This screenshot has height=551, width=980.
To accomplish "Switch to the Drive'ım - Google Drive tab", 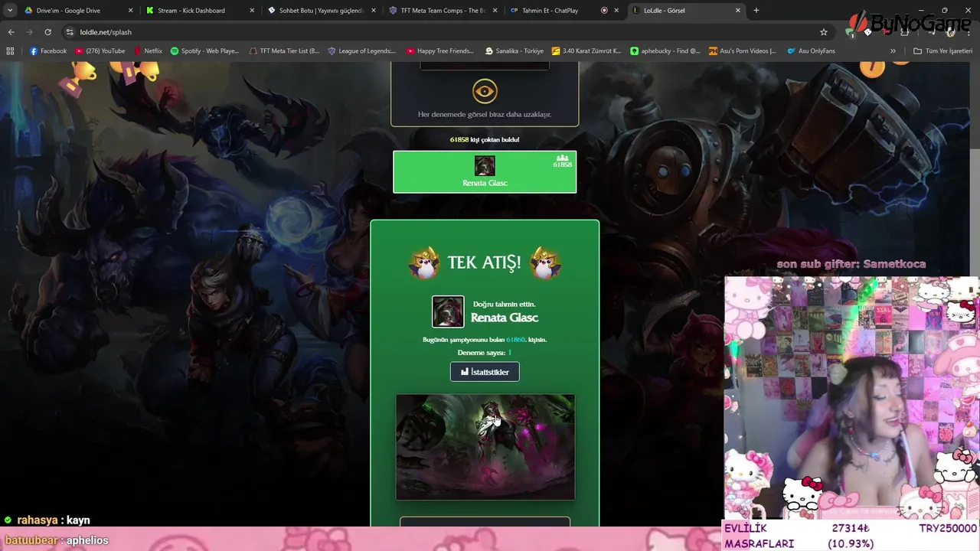I will click(69, 11).
